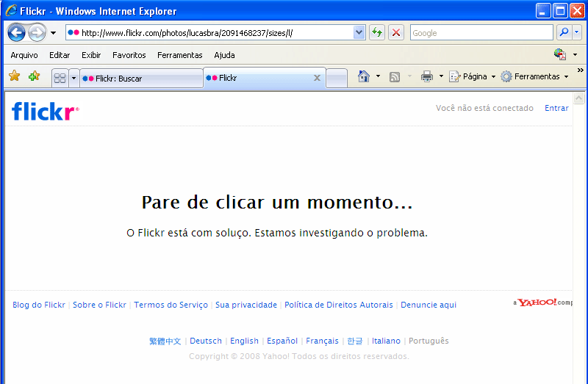The height and width of the screenshot is (384, 588).
Task: Open Home button dropdown arrow
Action: [378, 76]
